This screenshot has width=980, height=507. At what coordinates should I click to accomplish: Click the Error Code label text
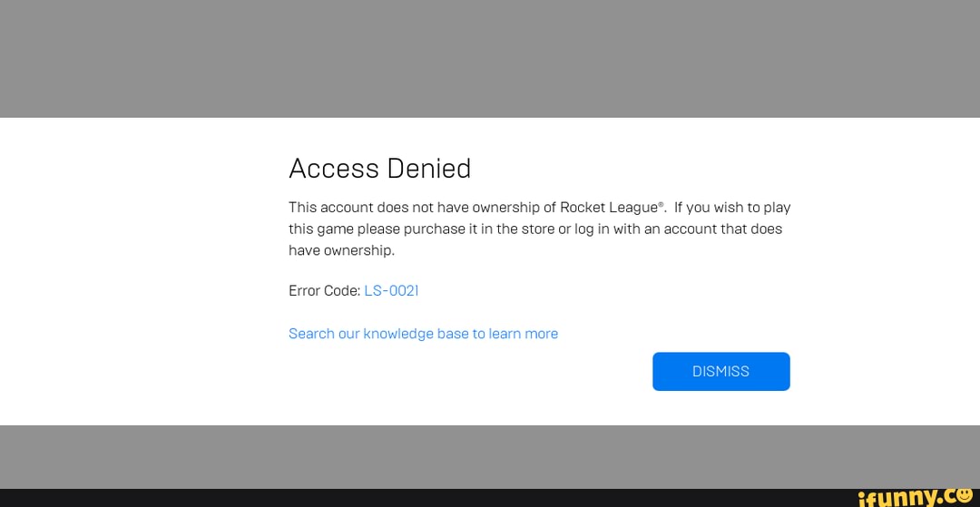coord(324,291)
